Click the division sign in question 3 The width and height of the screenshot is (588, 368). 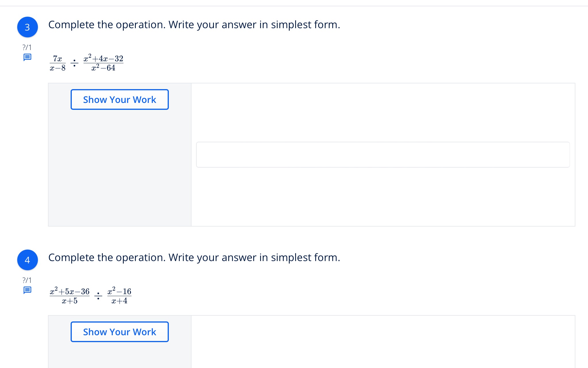click(74, 63)
